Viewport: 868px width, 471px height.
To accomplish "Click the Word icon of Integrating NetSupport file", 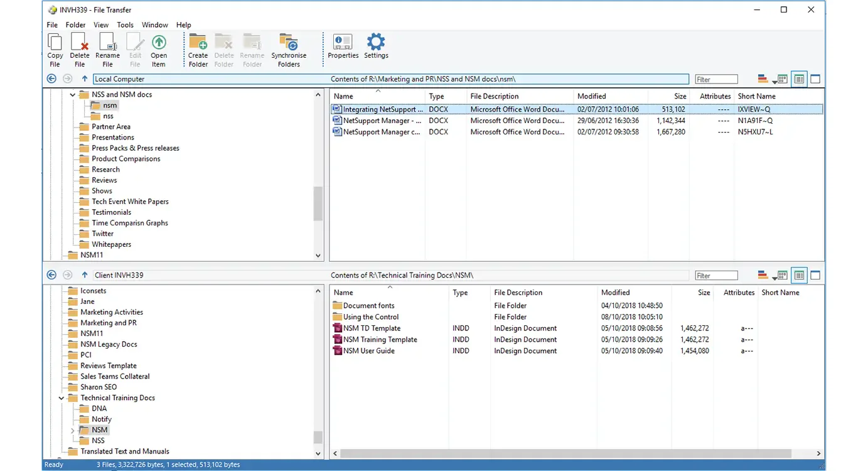I will click(337, 109).
